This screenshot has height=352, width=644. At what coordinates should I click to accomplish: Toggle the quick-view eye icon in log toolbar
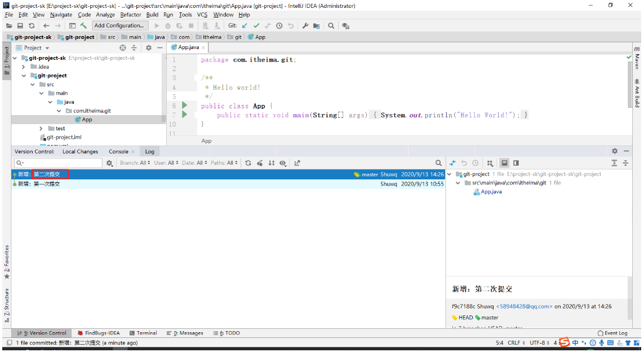pyautogui.click(x=283, y=163)
